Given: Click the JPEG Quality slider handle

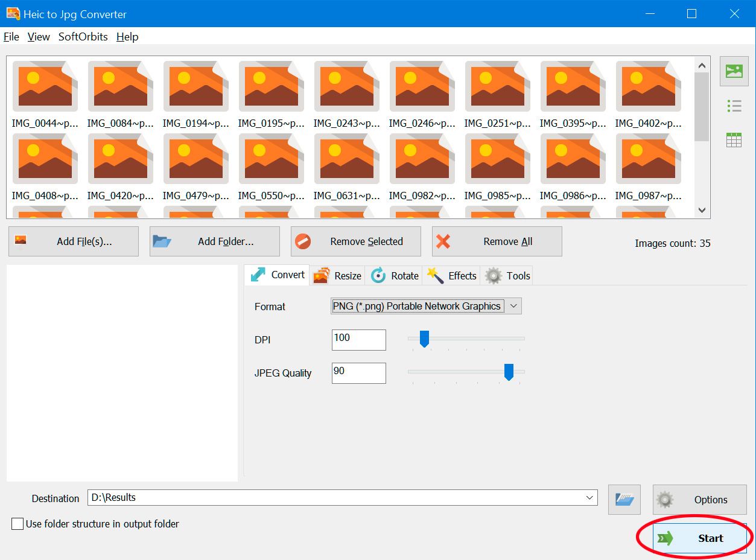Looking at the screenshot, I should (509, 372).
